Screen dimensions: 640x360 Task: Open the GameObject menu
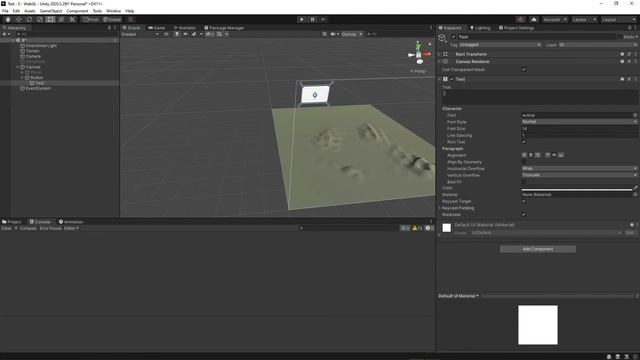(x=51, y=11)
